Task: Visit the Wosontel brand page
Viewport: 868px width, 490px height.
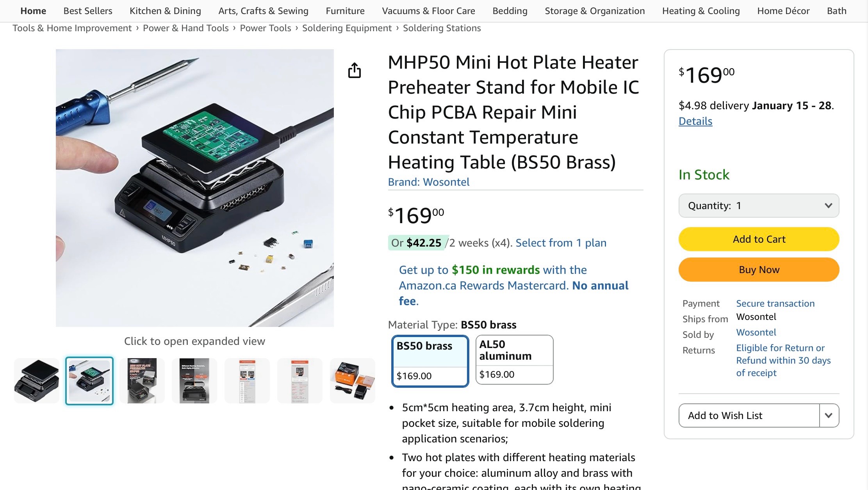Action: (x=446, y=182)
